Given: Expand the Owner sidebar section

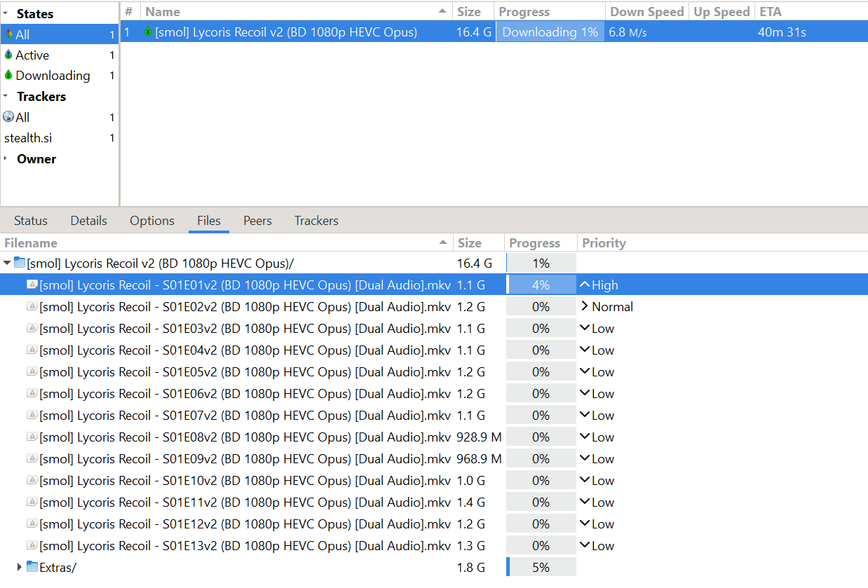Looking at the screenshot, I should point(6,158).
